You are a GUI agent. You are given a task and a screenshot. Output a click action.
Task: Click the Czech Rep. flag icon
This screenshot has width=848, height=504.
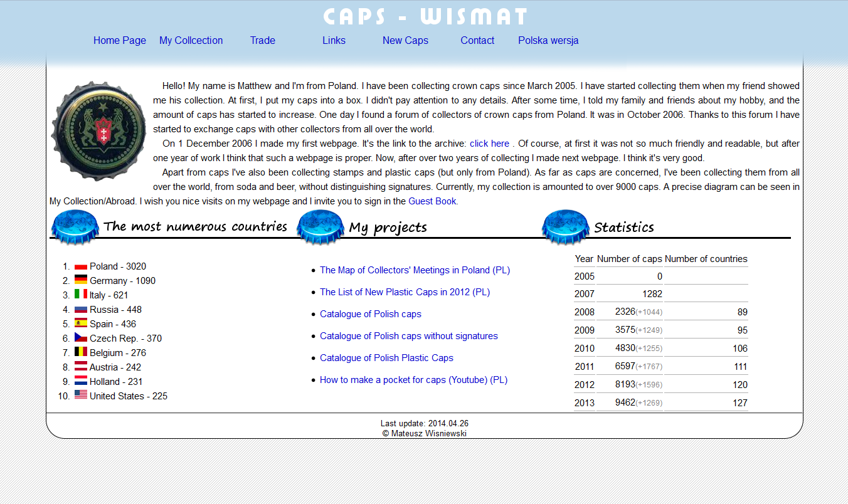click(81, 337)
